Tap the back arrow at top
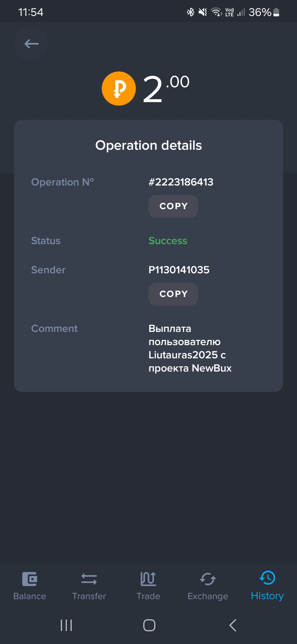Image resolution: width=297 pixels, height=644 pixels. [31, 44]
